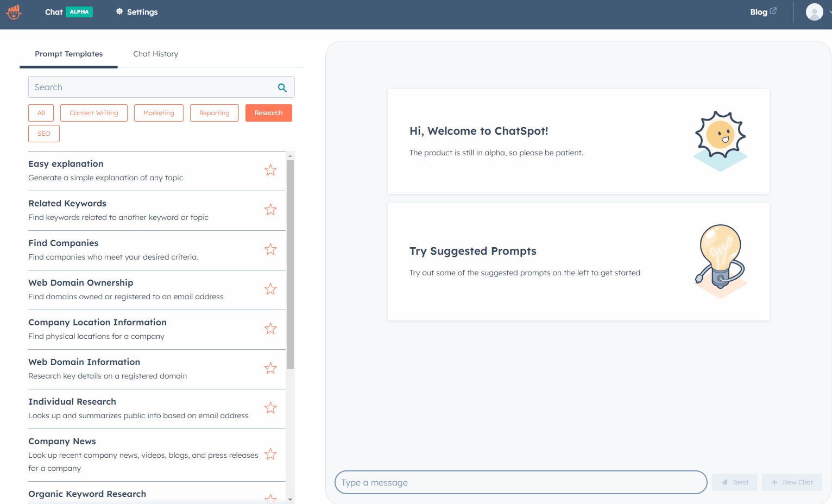Select the SEO filter

(x=44, y=134)
